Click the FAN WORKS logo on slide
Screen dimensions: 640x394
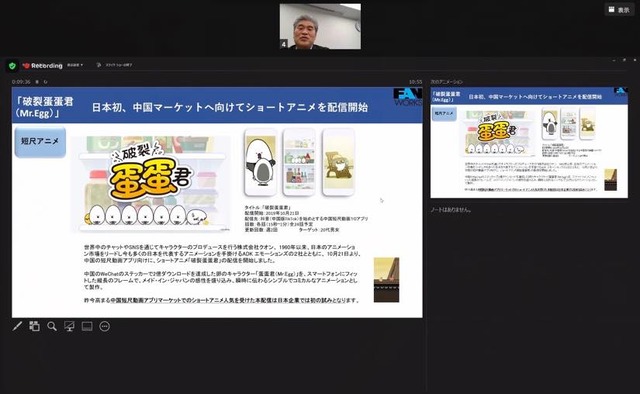point(407,97)
